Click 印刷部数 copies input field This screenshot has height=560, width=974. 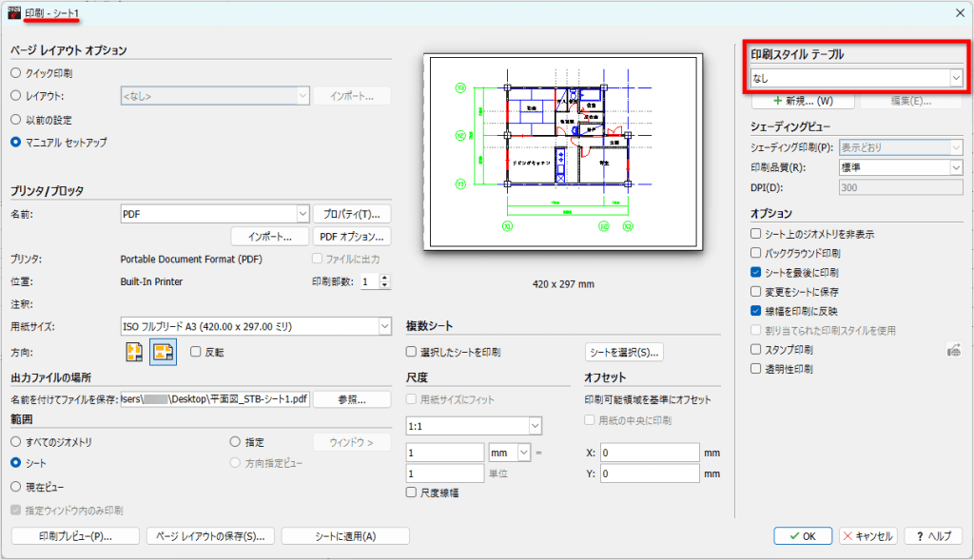click(x=370, y=281)
